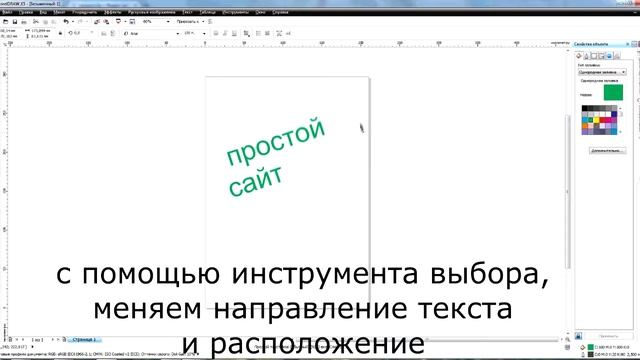Screen dimensions: 640x360
Task: Click the Copy icon in toolbar
Action: click(x=45, y=22)
